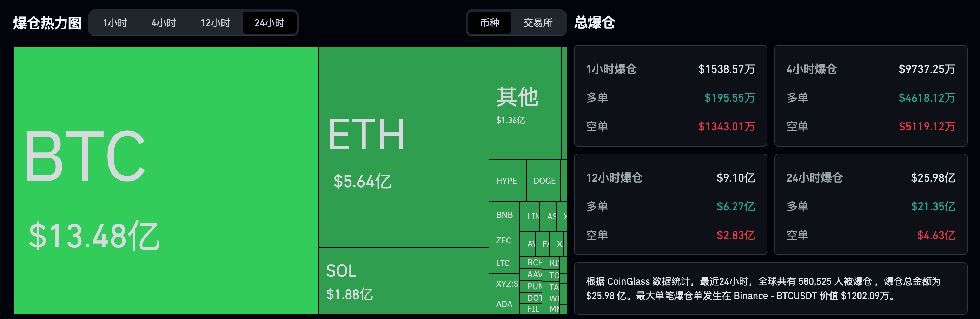Click 4-hour 多单 value $4618.12万
Screen dimensions: 980x319
point(927,98)
